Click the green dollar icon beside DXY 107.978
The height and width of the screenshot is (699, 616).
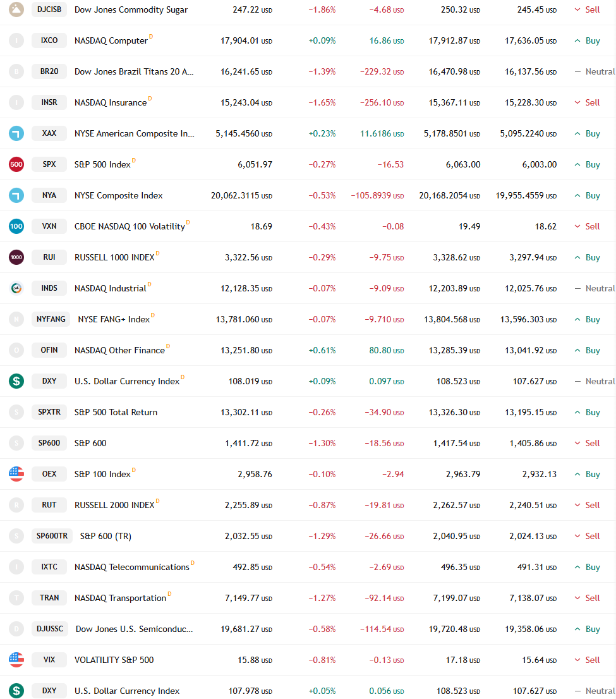click(16, 691)
